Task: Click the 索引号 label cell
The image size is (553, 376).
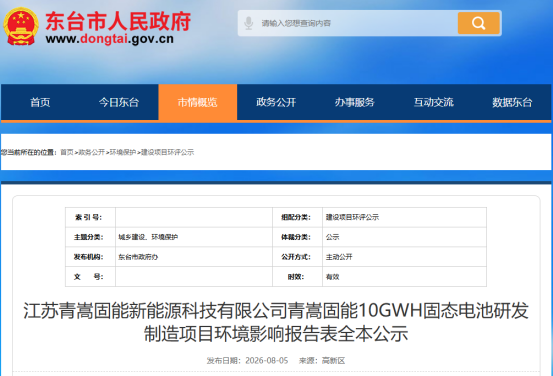Action: [90, 217]
